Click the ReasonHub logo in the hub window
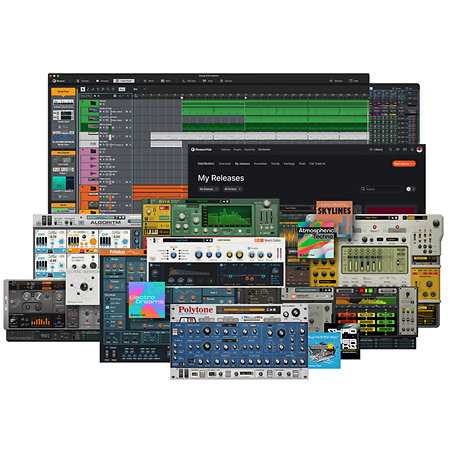450x450 pixels. [201, 149]
